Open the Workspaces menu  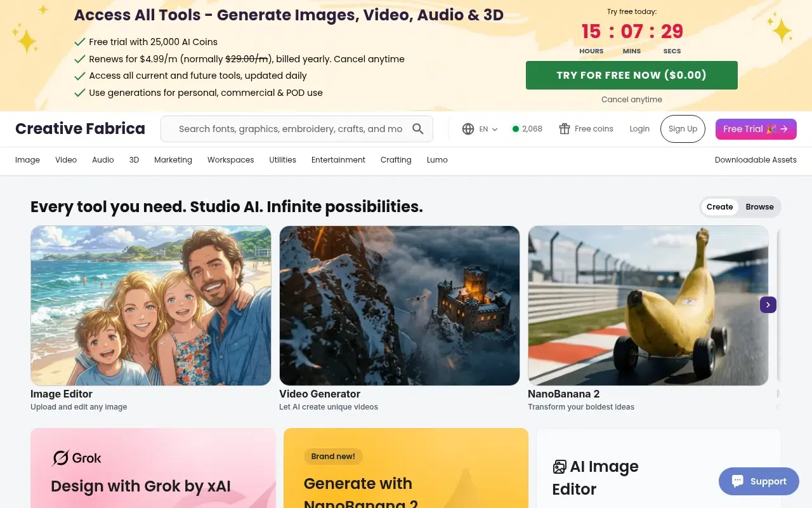coord(230,160)
